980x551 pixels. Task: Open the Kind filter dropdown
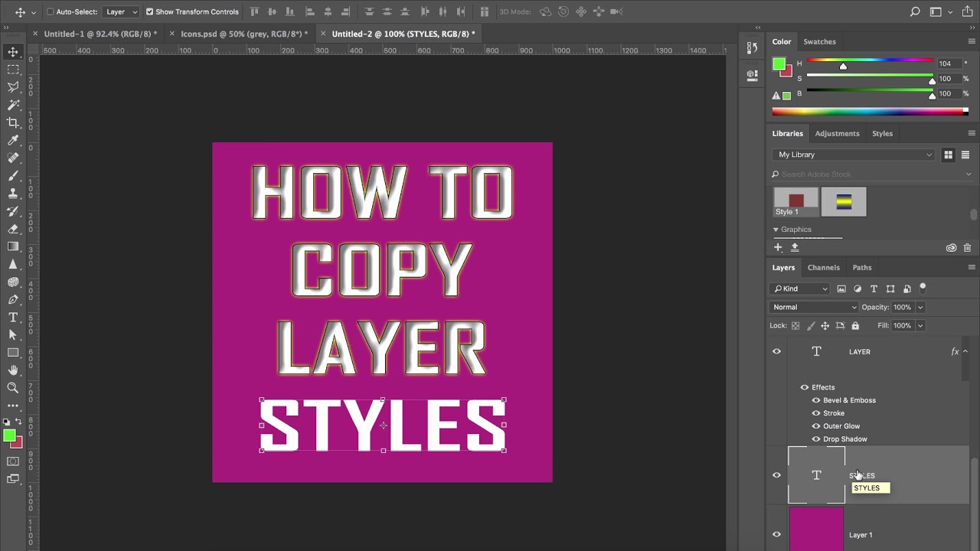[800, 289]
